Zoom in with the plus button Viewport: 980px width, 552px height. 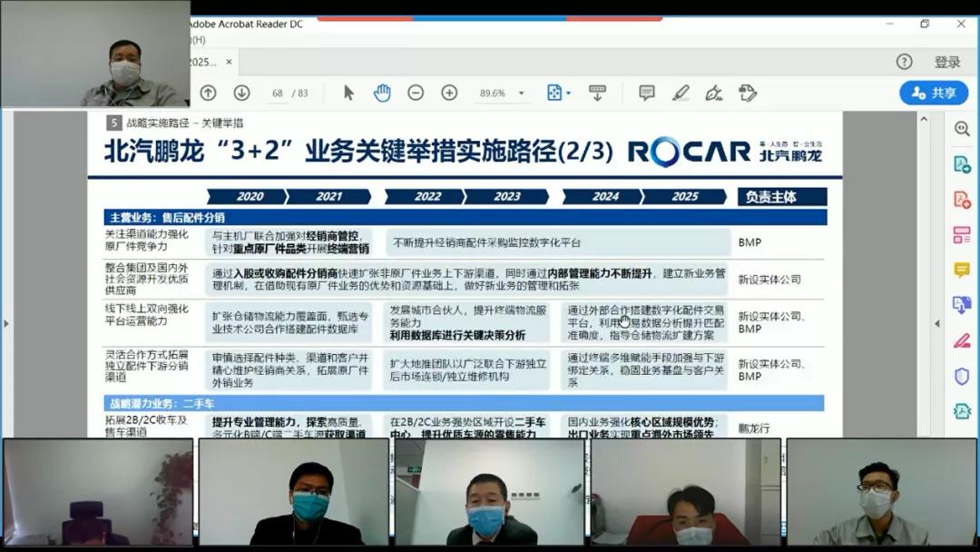(x=449, y=94)
